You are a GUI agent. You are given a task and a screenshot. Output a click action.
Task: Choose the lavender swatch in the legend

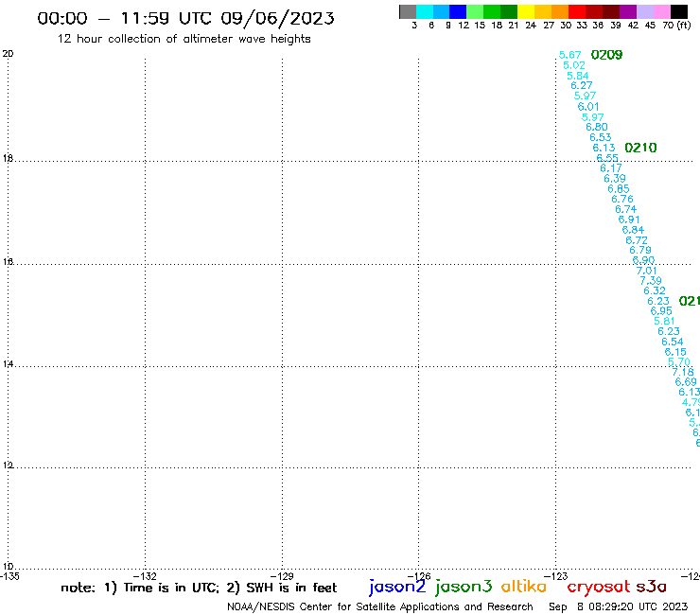pos(644,11)
